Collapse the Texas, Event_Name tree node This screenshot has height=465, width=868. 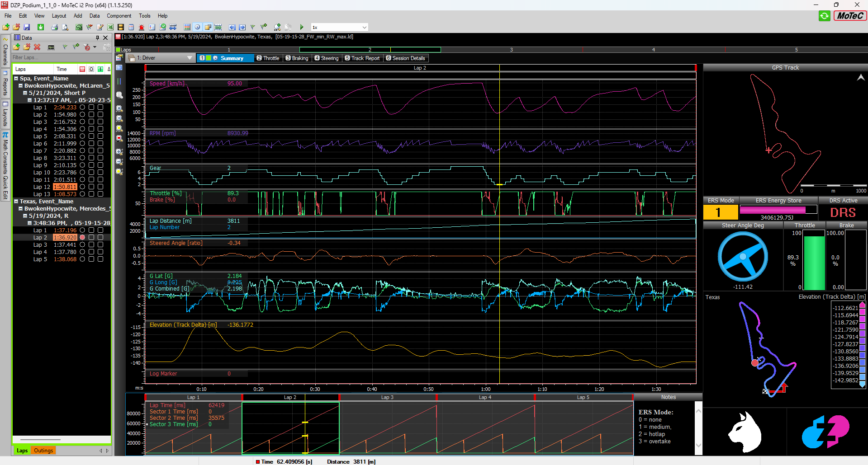coord(16,202)
